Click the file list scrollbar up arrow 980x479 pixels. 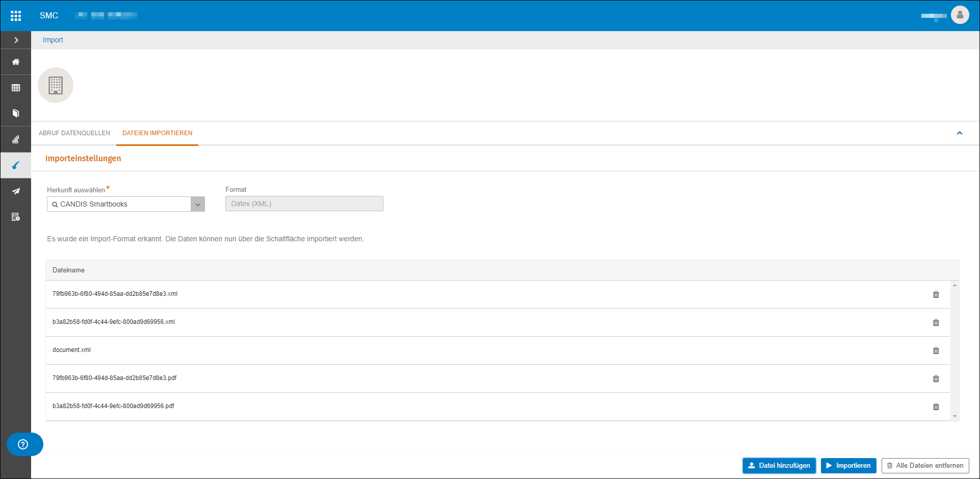[955, 285]
